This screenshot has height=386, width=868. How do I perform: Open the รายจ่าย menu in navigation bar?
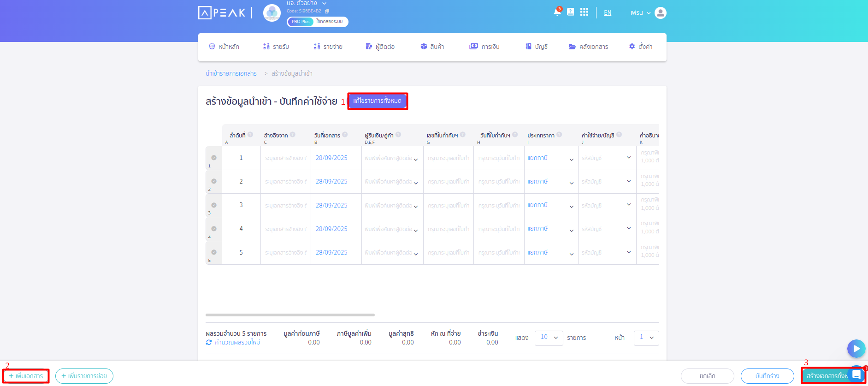coord(328,47)
